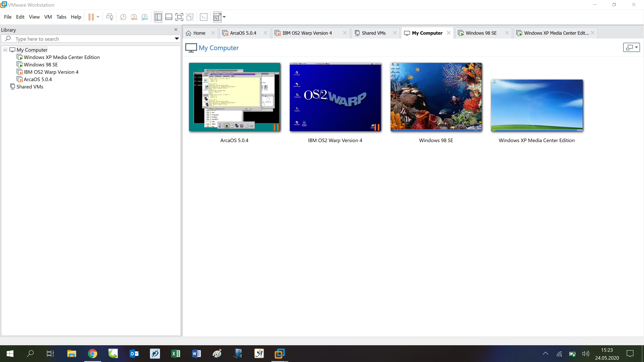Image resolution: width=644 pixels, height=362 pixels.
Task: Open the Tabs menu
Action: tap(61, 17)
